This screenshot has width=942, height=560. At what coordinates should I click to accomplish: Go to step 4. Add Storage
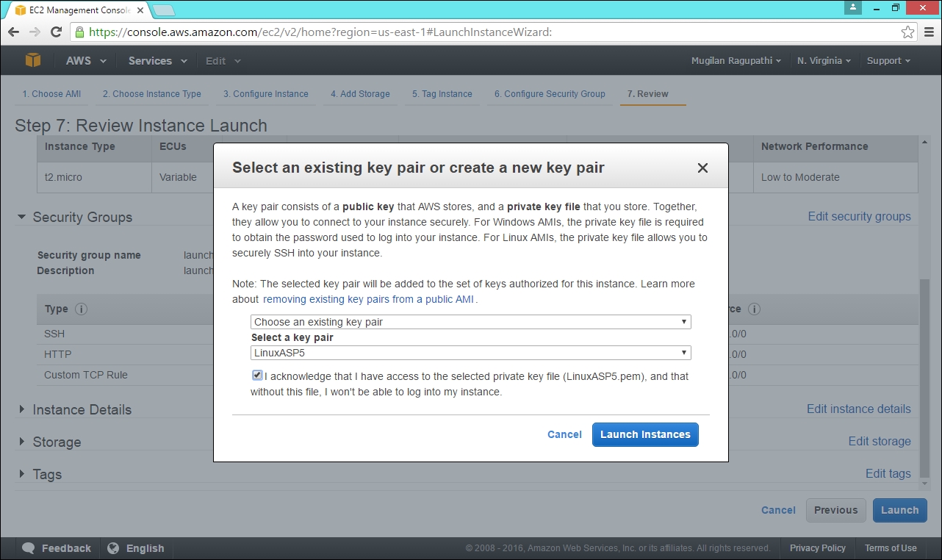pyautogui.click(x=360, y=94)
